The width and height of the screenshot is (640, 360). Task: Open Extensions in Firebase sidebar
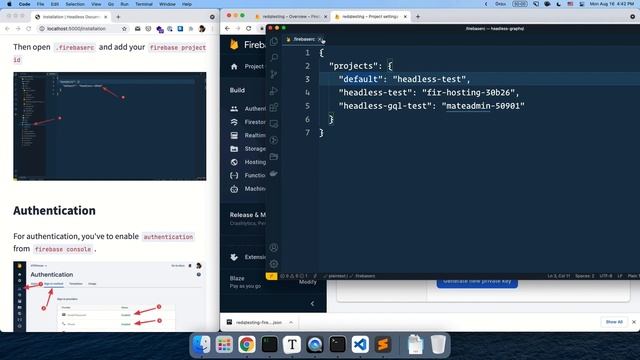tap(248, 257)
